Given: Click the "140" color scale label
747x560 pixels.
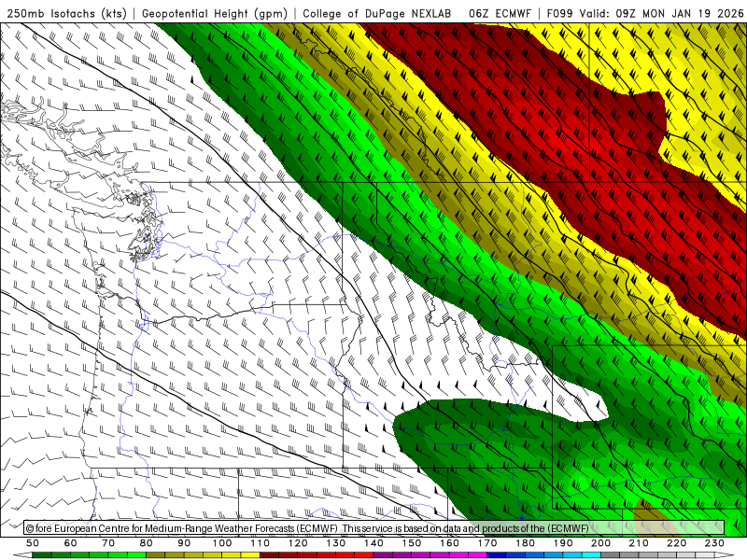Looking at the screenshot, I should [374, 543].
